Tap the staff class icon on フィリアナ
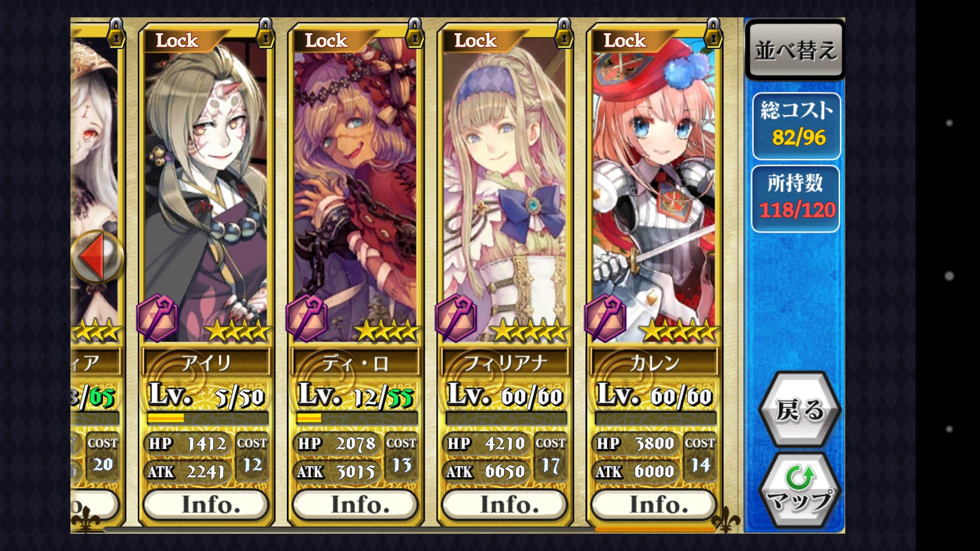Image resolution: width=980 pixels, height=551 pixels. click(x=456, y=318)
